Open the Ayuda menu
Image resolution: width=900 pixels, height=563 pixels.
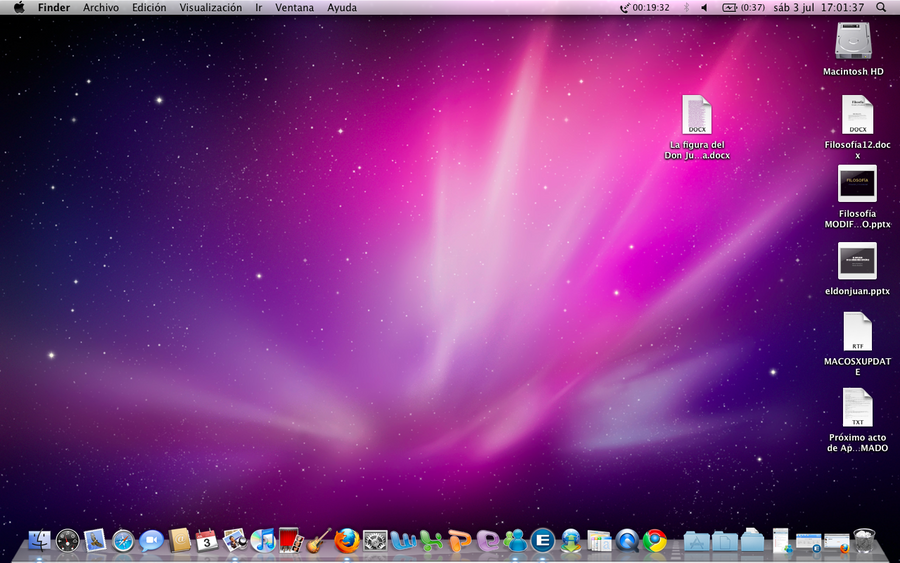[342, 7]
